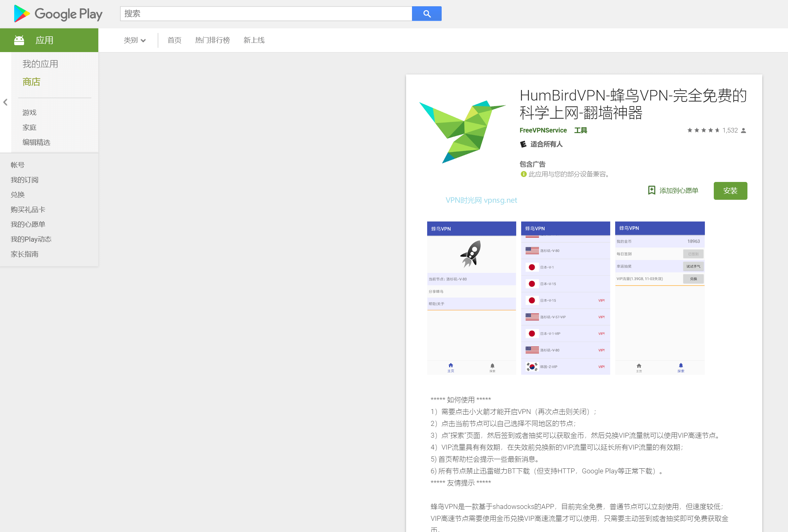Viewport: 788px width, 532px height.
Task: Collapse sidebar with the left chevron arrow
Action: coord(5,102)
